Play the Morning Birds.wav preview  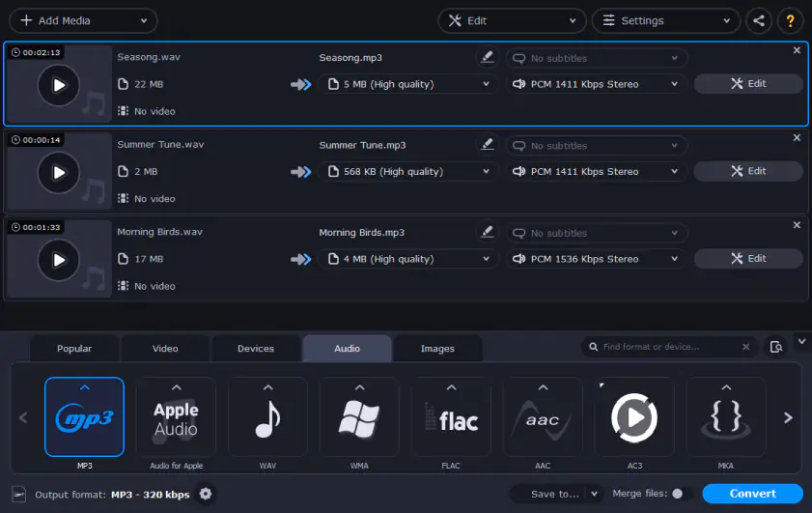point(59,260)
